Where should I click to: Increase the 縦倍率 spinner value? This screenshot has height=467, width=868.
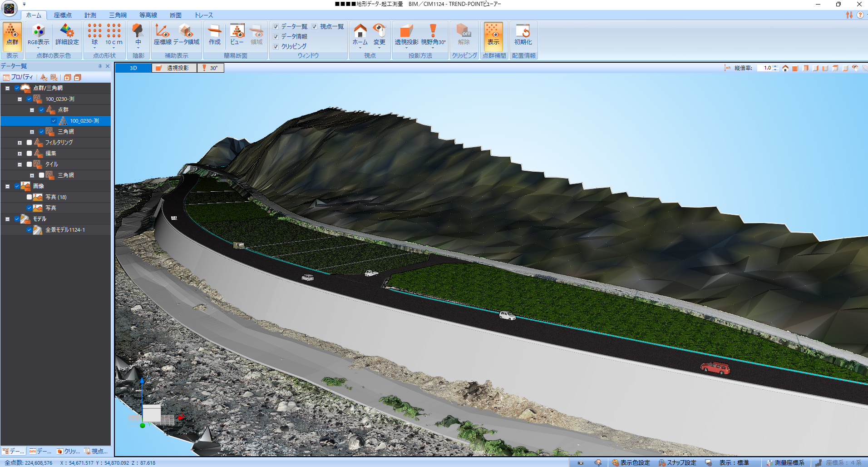[x=775, y=66]
